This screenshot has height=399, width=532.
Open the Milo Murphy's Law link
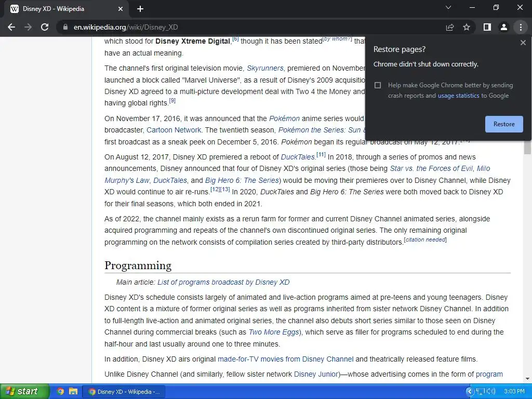tap(483, 169)
